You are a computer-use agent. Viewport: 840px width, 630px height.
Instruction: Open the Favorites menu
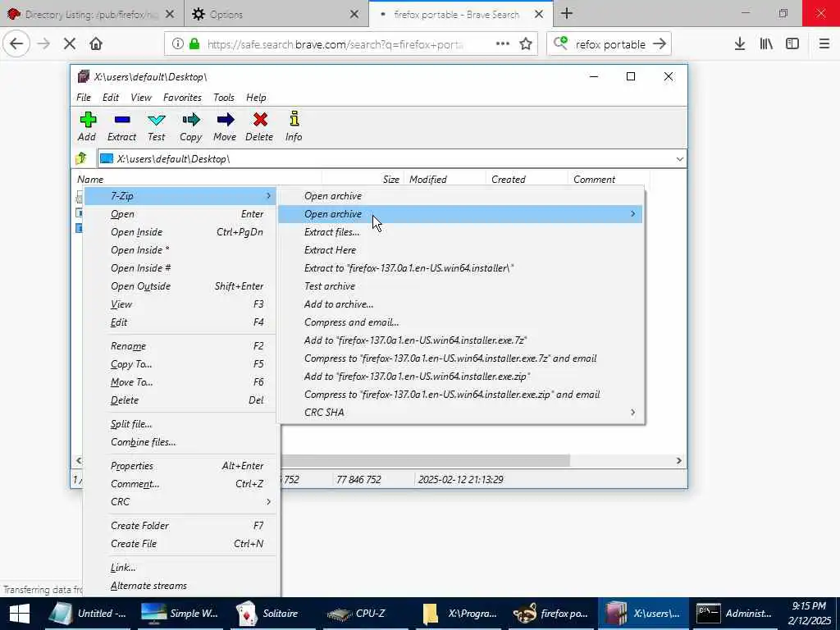pyautogui.click(x=182, y=98)
